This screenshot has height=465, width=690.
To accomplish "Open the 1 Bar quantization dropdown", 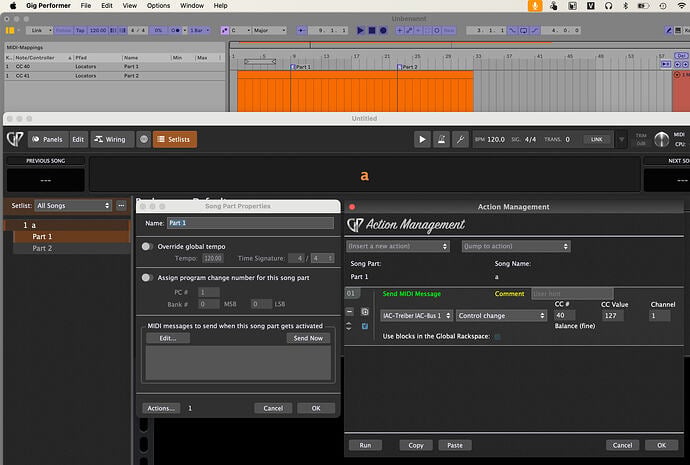I will [x=199, y=30].
